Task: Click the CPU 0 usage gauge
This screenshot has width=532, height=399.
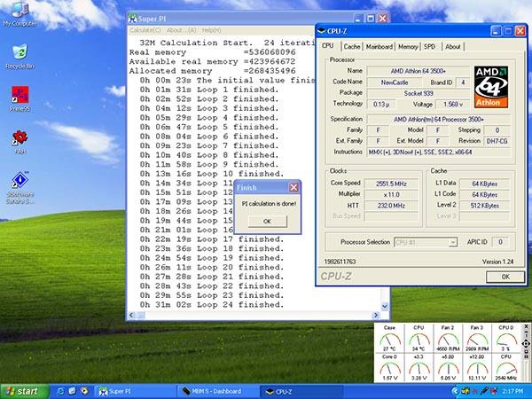Action: tap(506, 338)
